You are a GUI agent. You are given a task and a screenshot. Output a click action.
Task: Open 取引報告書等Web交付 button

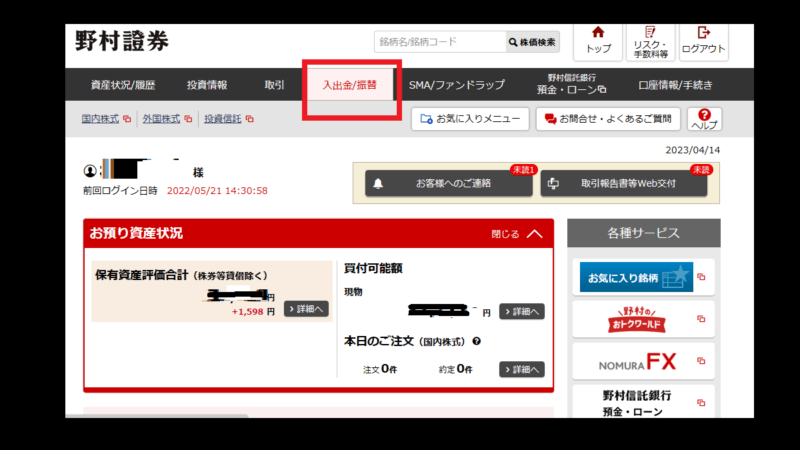[x=623, y=183]
